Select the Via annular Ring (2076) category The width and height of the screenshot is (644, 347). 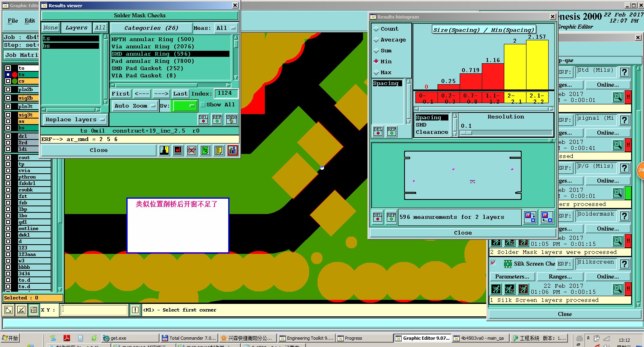pyautogui.click(x=153, y=47)
